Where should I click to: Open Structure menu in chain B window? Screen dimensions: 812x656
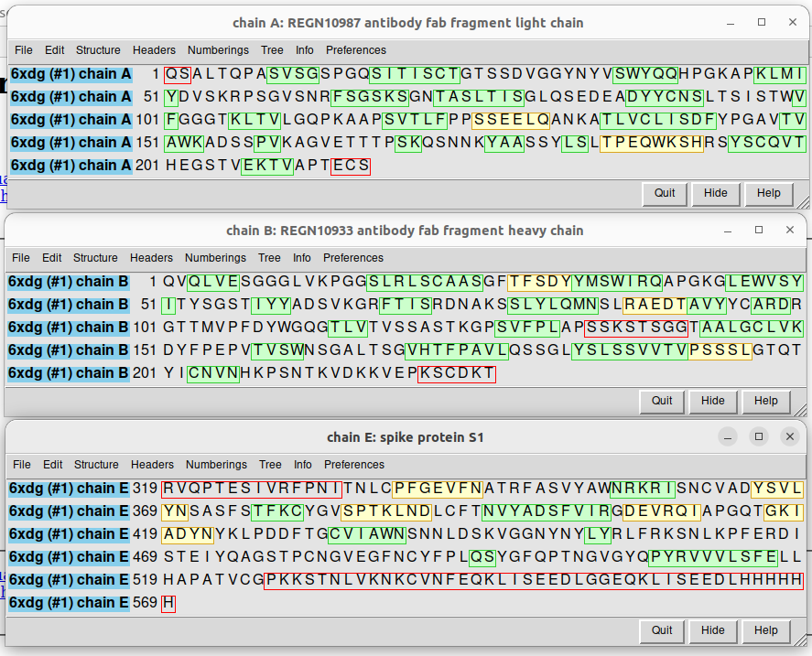[x=95, y=258]
